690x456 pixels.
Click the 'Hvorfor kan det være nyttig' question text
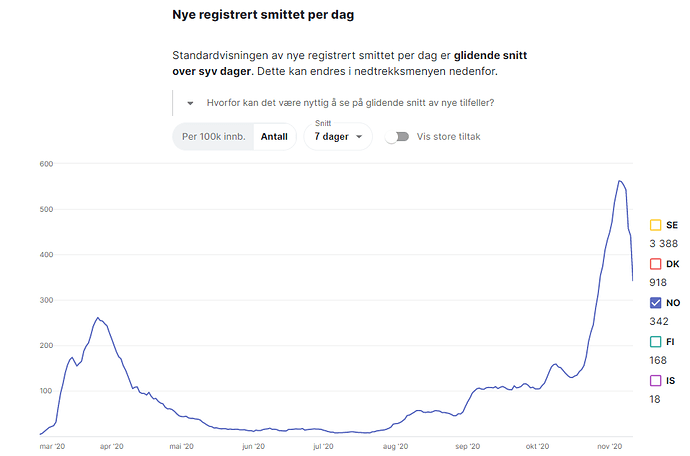tap(350, 103)
